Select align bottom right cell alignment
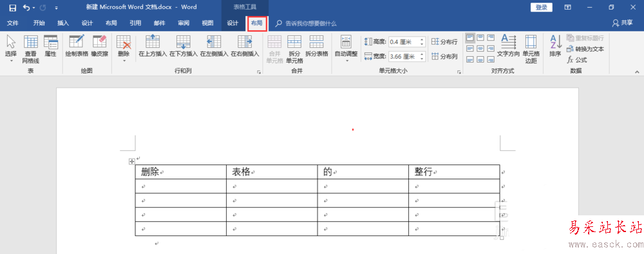 [x=490, y=59]
